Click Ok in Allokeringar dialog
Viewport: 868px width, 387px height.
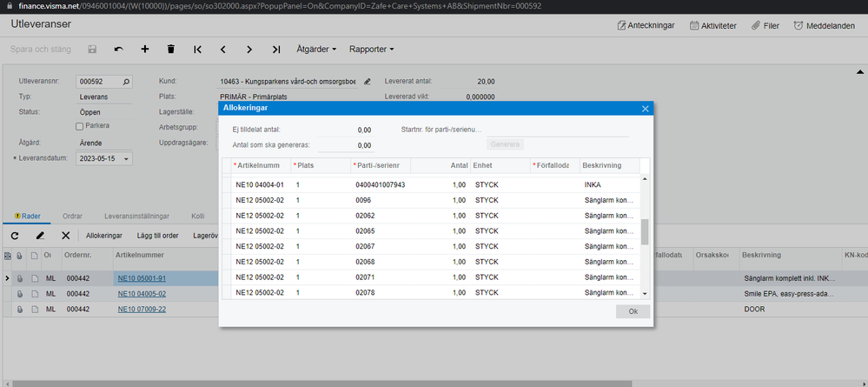coord(633,311)
